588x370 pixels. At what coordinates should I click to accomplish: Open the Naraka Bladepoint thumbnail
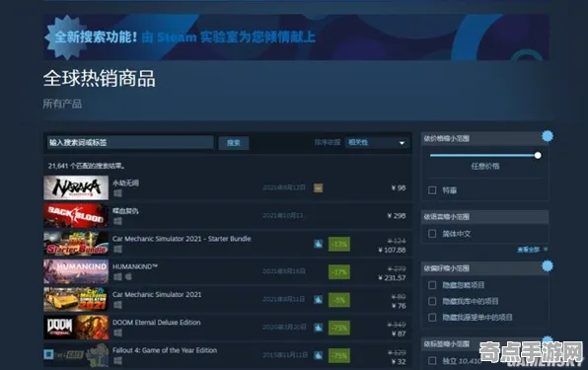76,187
